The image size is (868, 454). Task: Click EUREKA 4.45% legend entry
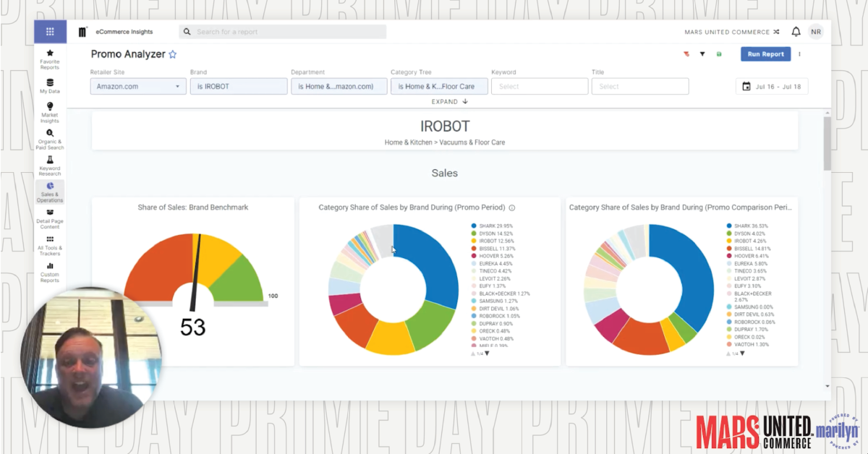492,264
